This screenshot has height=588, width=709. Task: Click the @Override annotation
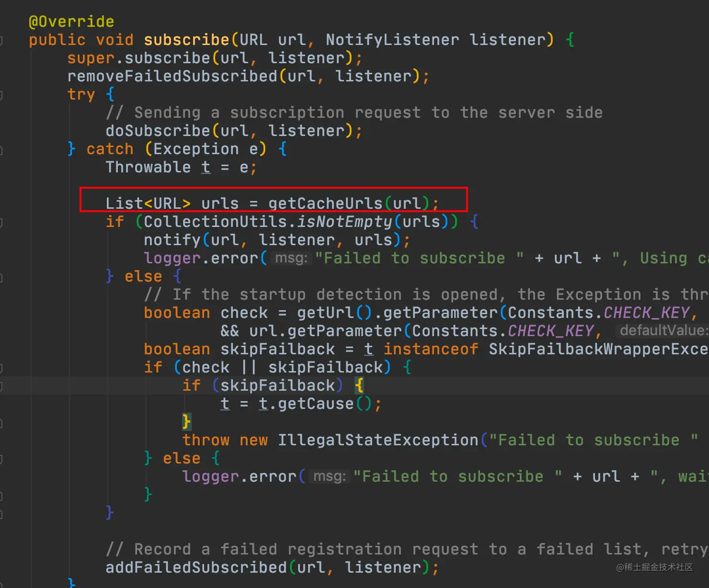[x=71, y=22]
